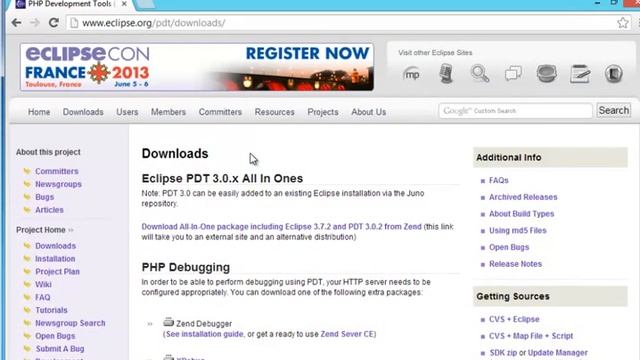The image size is (640, 360).
Task: Open the SDK zip link
Action: coord(503,353)
